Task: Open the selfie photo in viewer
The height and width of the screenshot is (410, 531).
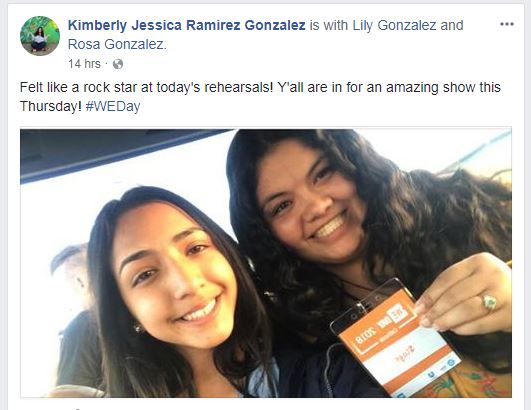Action: 266,263
